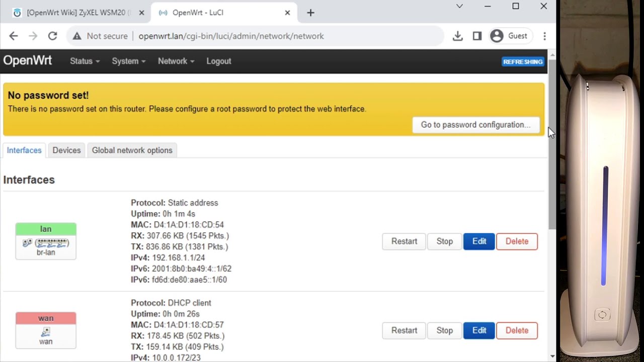This screenshot has width=644, height=362.
Task: Open the Chrome three-dot menu
Action: pyautogui.click(x=544, y=36)
